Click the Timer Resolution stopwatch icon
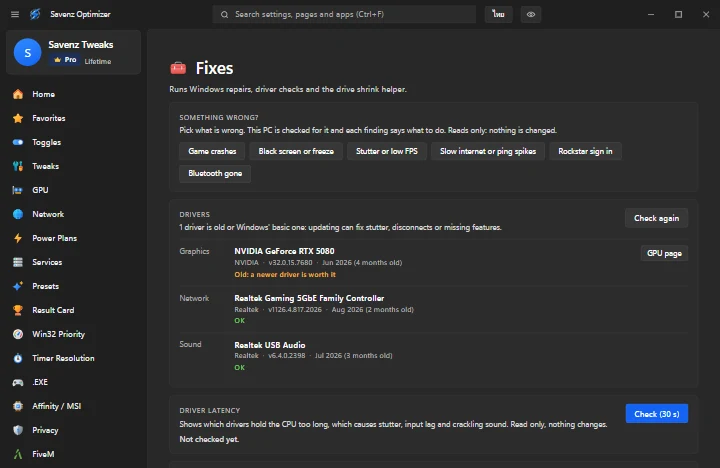 click(x=18, y=358)
